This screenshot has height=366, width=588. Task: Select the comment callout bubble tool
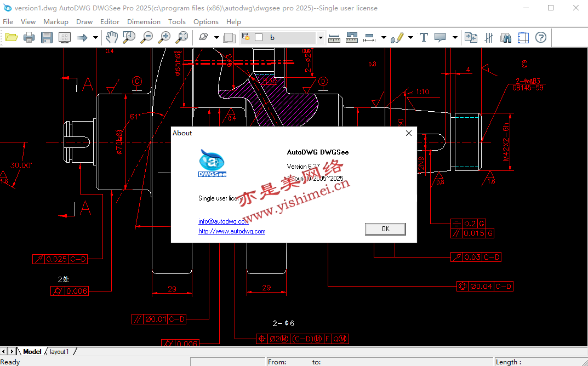[440, 37]
